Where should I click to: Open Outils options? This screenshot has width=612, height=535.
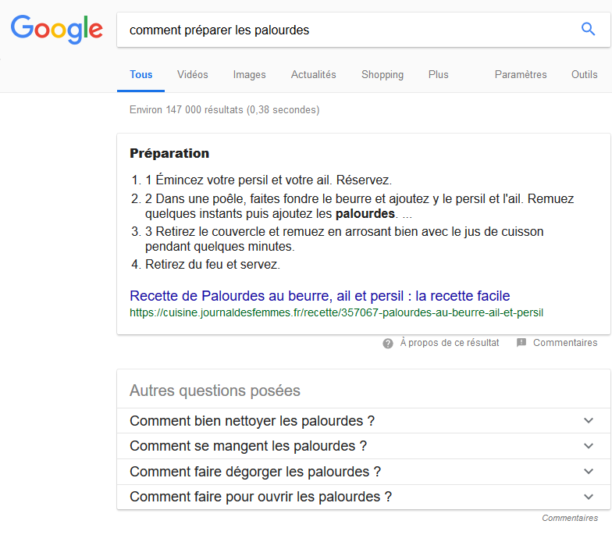pos(584,75)
